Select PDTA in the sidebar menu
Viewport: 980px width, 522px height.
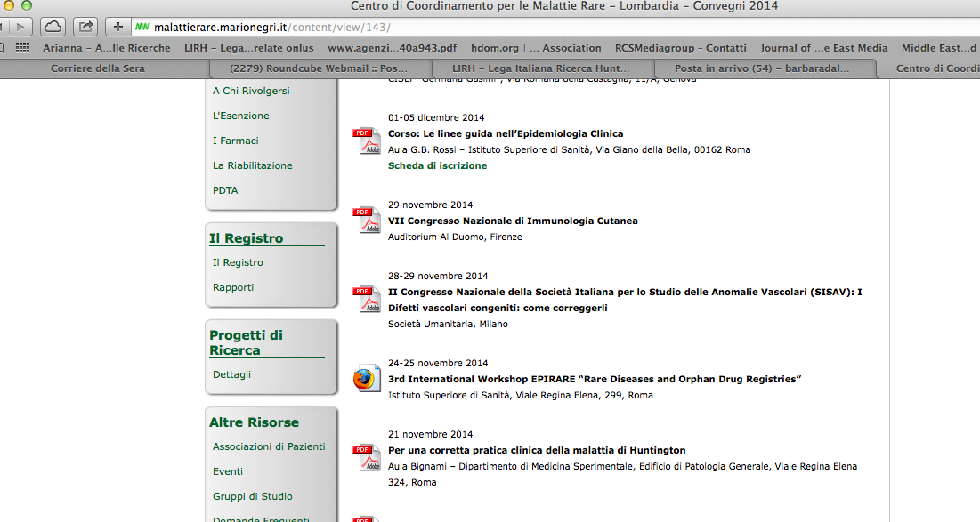pyautogui.click(x=225, y=190)
